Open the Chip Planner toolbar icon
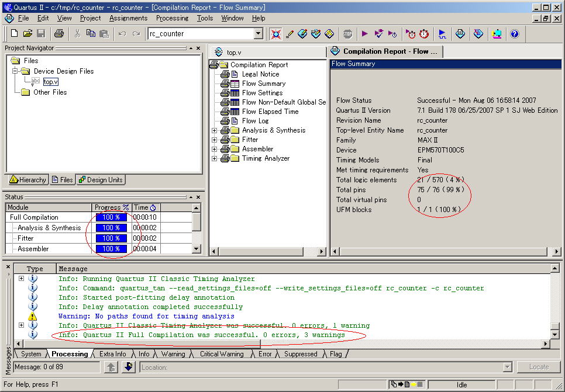This screenshot has width=565, height=392. (329, 34)
